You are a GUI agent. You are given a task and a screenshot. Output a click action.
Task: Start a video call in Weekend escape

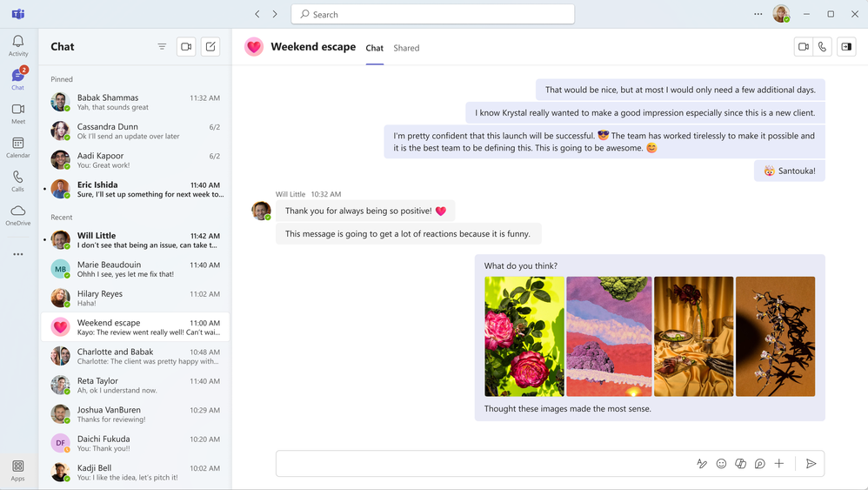tap(804, 47)
